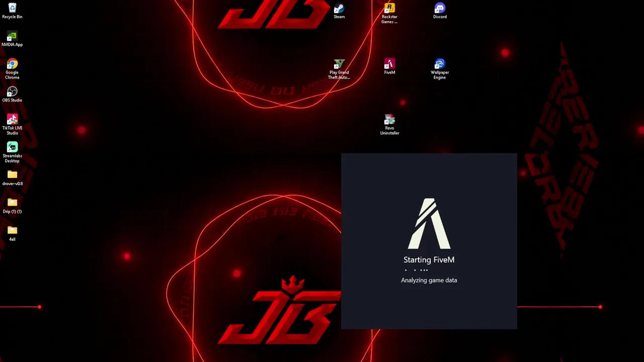The height and width of the screenshot is (362, 644).
Task: Select the FiveM desktop shortcut
Action: click(x=389, y=66)
